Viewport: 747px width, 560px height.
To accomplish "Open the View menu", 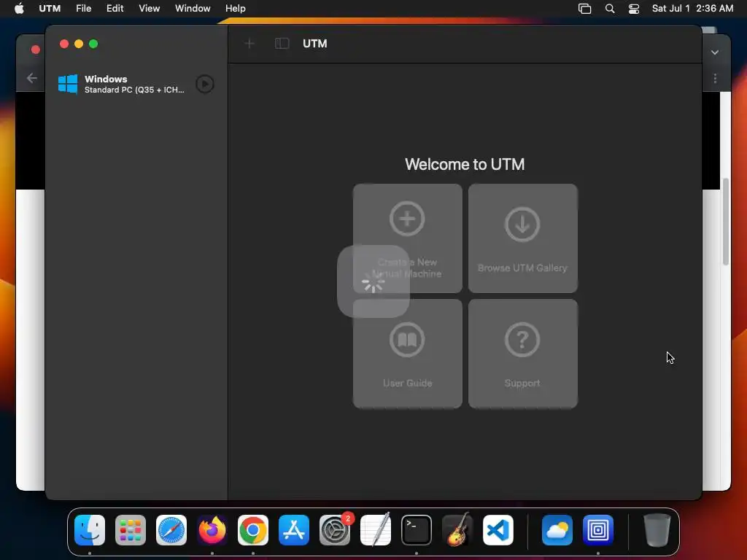I will point(149,9).
